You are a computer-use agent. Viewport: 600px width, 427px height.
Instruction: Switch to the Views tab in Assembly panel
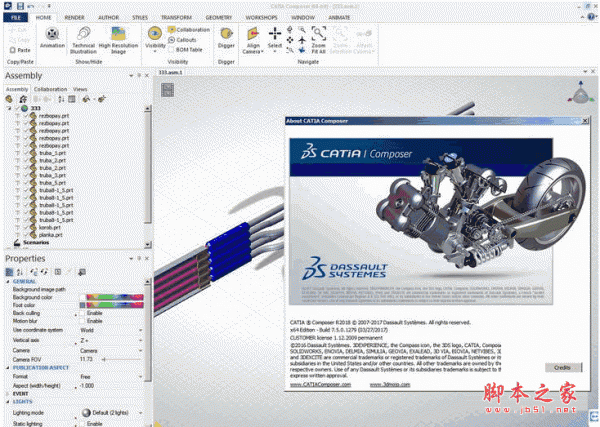point(80,89)
